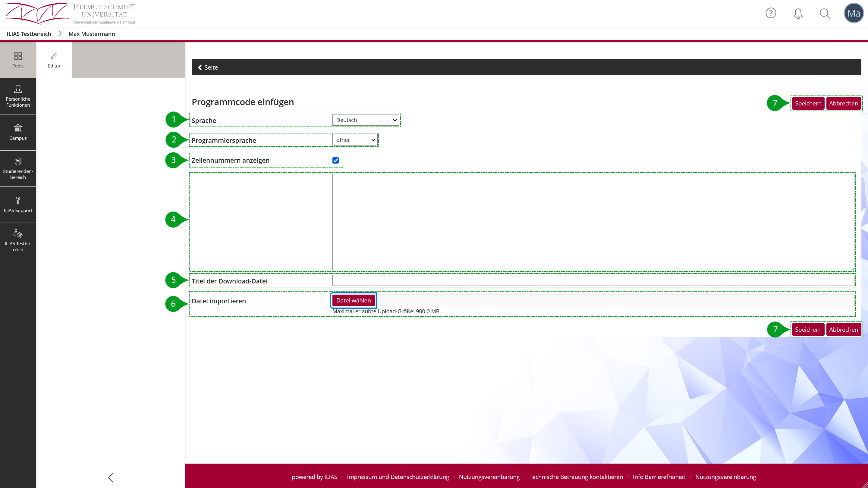Image resolution: width=868 pixels, height=488 pixels.
Task: Click Max Mustermann breadcrumb
Action: 92,34
